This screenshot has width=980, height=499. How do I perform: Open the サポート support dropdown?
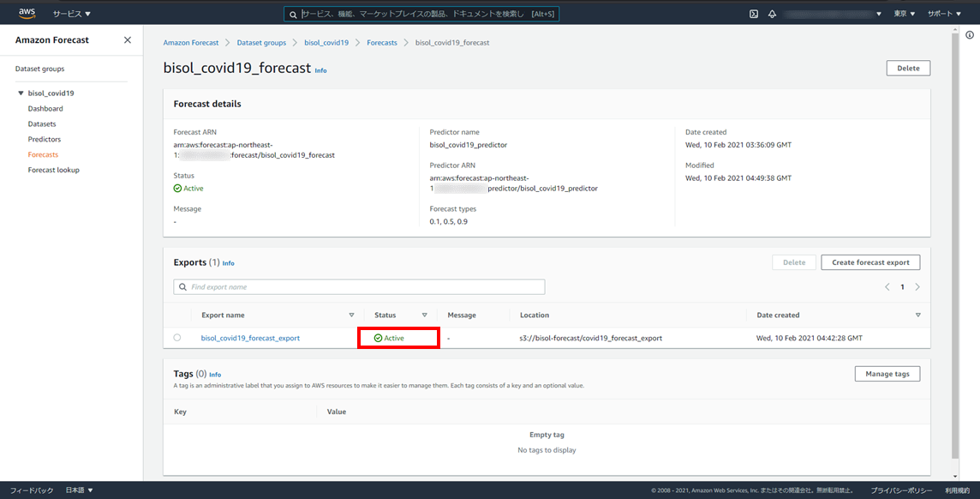[944, 14]
